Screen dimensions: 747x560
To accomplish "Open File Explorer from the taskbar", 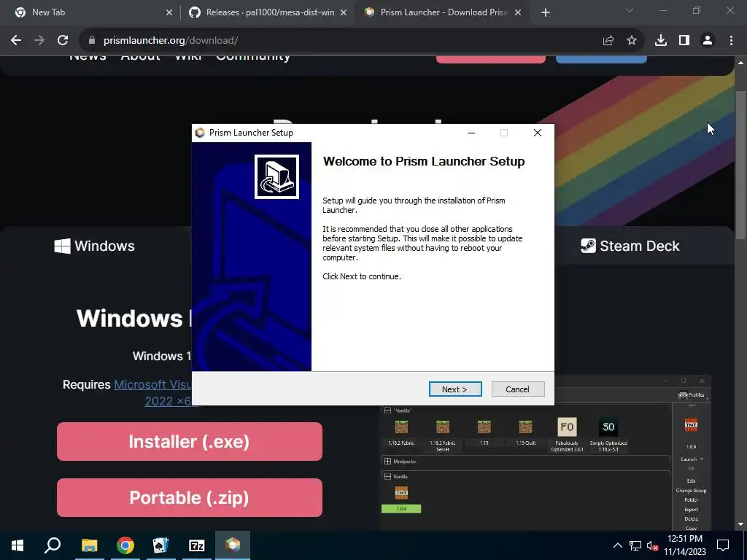I will pyautogui.click(x=89, y=545).
